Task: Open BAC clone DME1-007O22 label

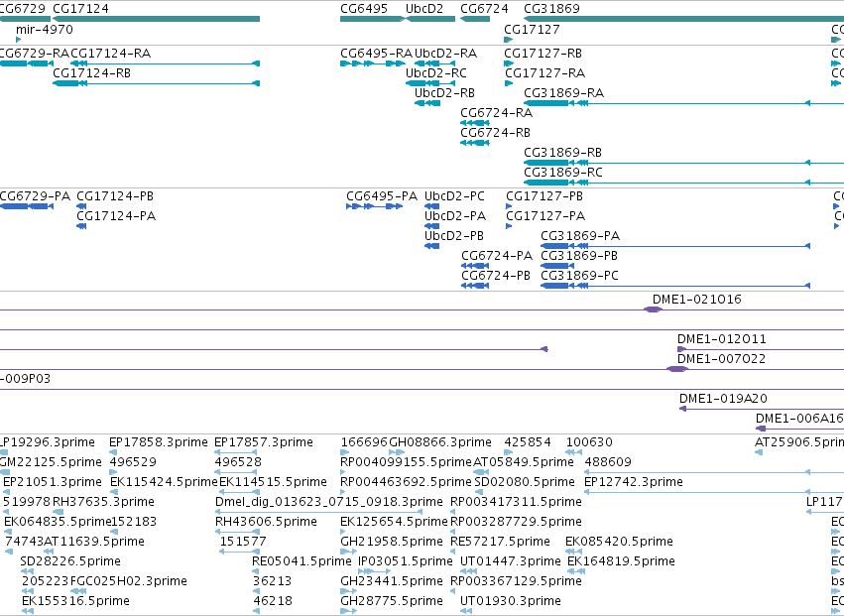Action: pos(721,359)
